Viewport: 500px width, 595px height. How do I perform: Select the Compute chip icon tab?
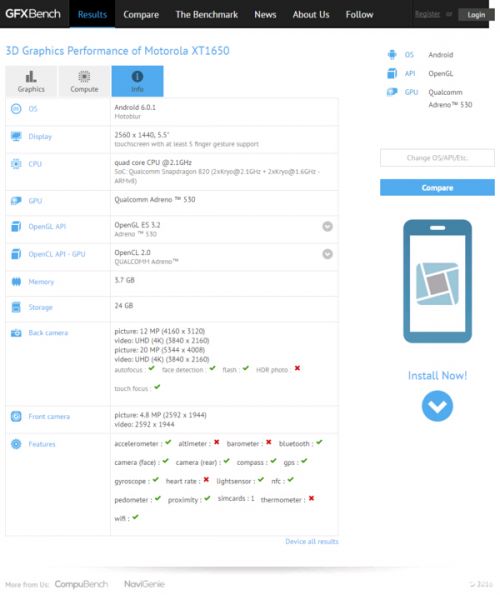pyautogui.click(x=84, y=77)
